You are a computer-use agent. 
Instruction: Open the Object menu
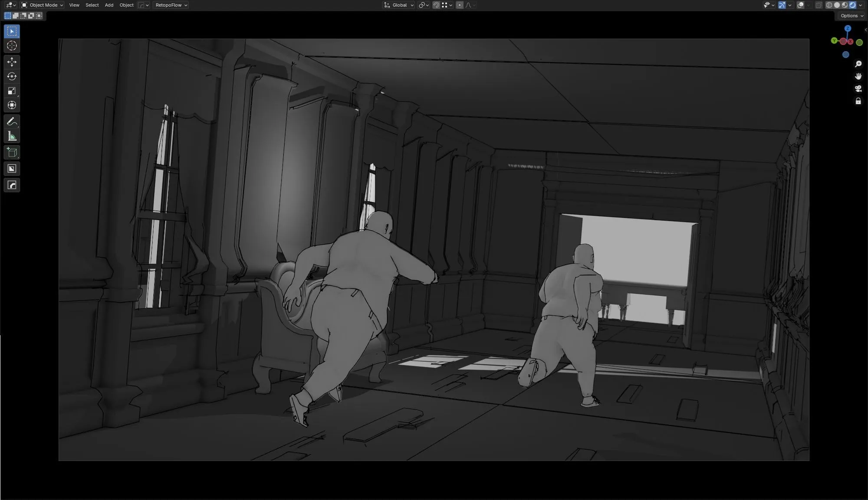(x=126, y=5)
